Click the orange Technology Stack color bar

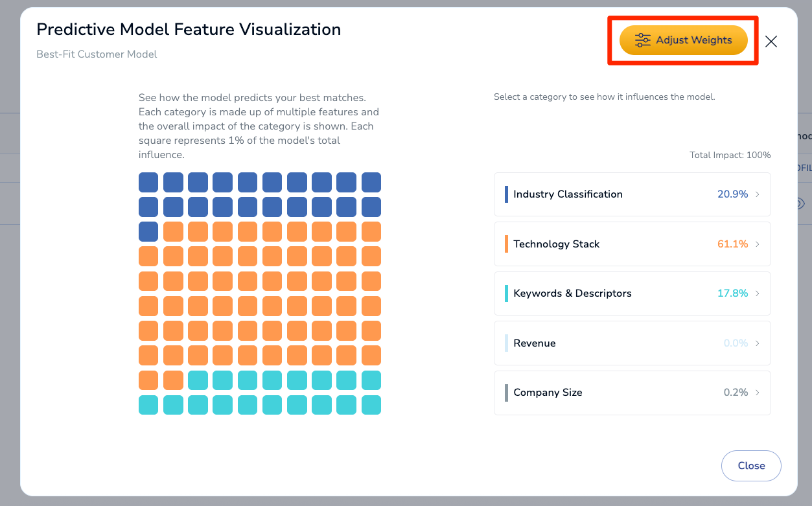click(506, 244)
